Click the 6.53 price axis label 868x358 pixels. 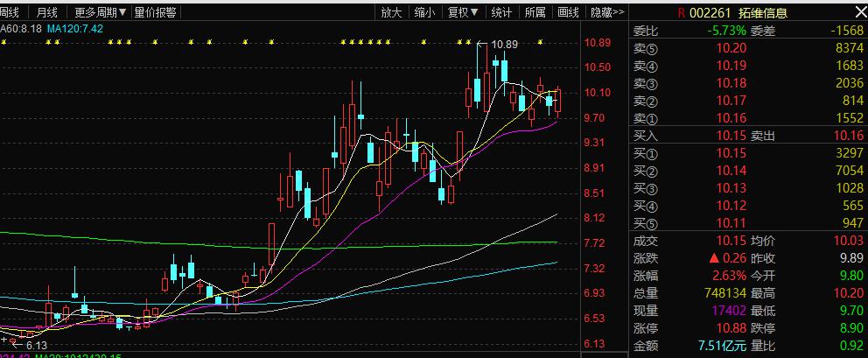(595, 319)
